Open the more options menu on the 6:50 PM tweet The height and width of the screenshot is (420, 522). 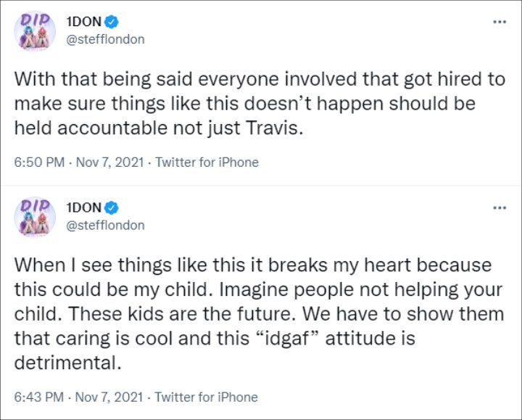tap(500, 22)
